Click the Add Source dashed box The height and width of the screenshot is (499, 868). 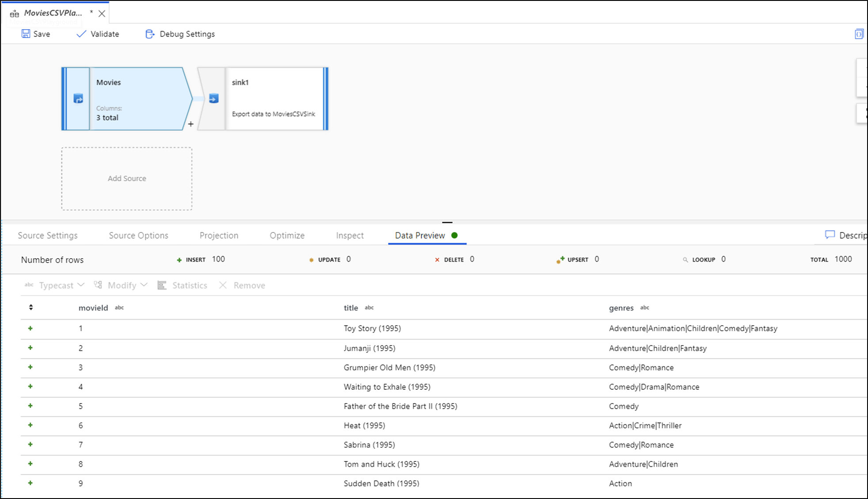click(x=127, y=178)
